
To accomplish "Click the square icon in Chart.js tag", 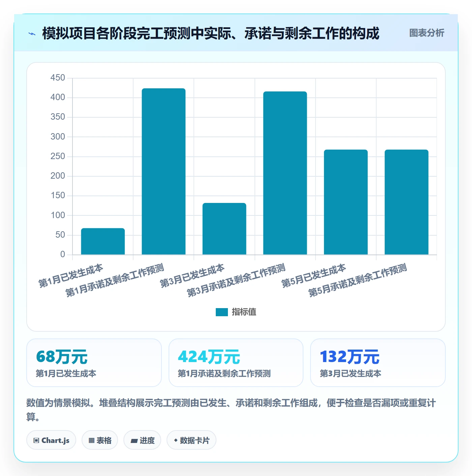I will [x=36, y=441].
